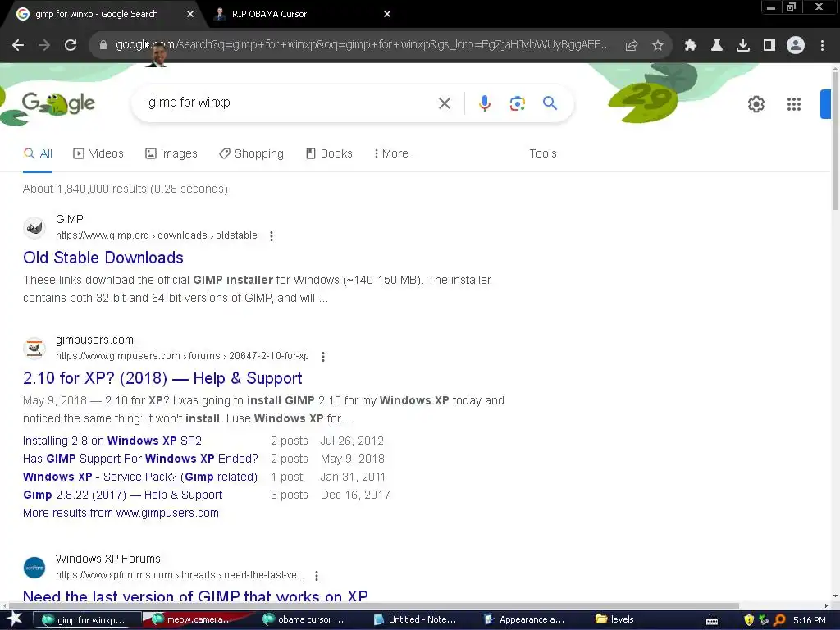Viewport: 840px width, 630px height.
Task: Open the Start star button on taskbar
Action: [15, 620]
